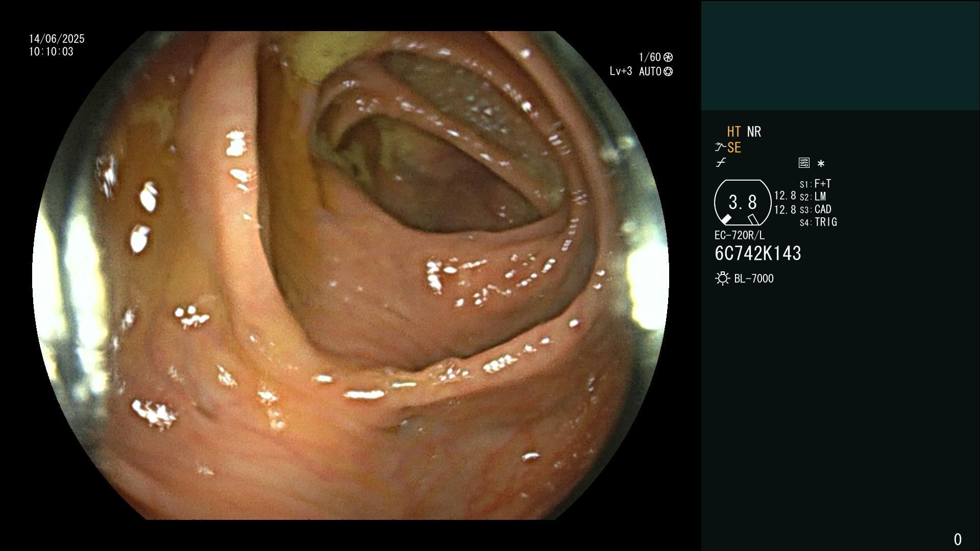Click the serial number 6C742K143
The height and width of the screenshot is (551, 980).
[758, 254]
